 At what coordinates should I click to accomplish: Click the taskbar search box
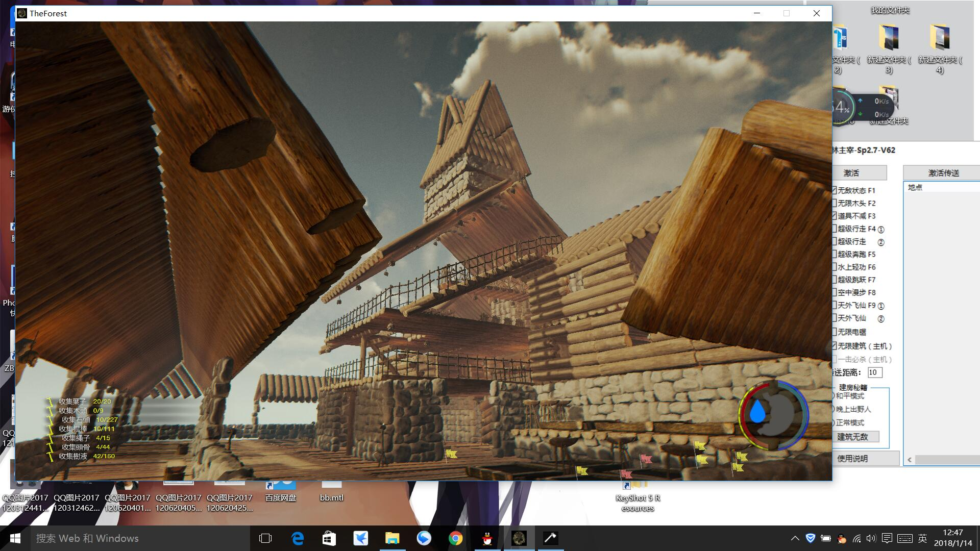[140, 538]
